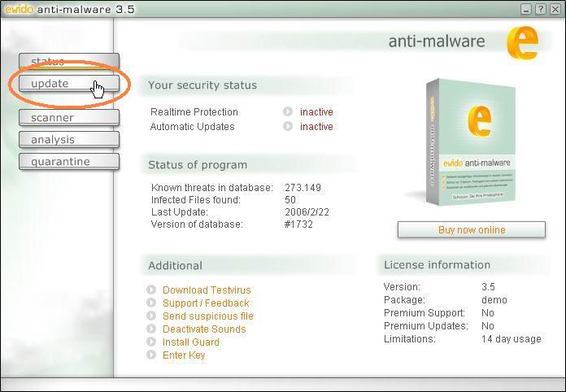Select the Last Update date 2006/2/22
The width and height of the screenshot is (566, 392).
pos(307,212)
